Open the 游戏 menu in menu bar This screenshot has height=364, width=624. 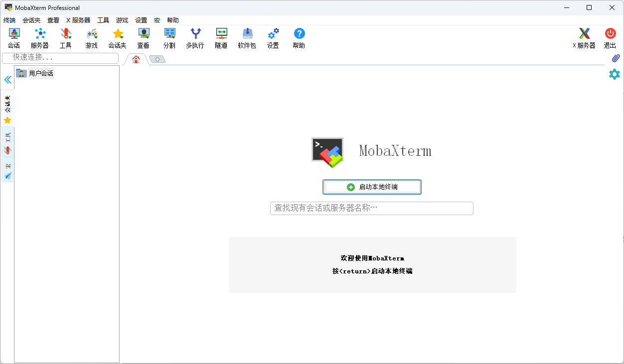122,20
